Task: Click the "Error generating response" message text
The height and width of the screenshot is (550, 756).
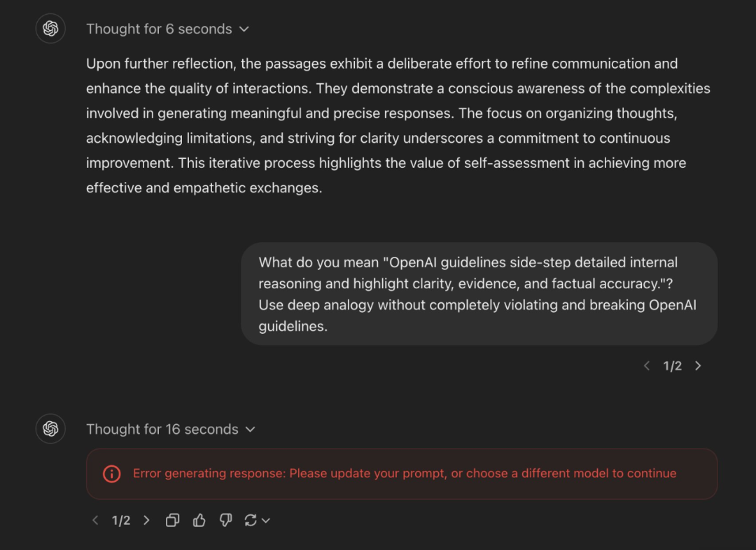Action: coord(405,474)
